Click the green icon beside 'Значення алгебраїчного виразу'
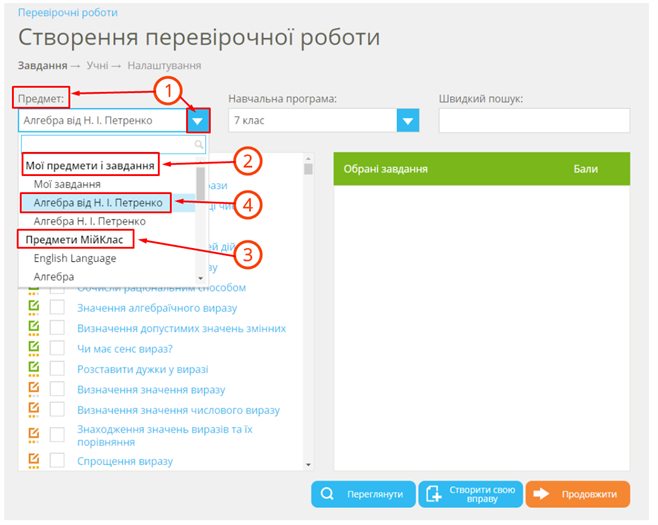This screenshot has height=525, width=658. (x=33, y=307)
